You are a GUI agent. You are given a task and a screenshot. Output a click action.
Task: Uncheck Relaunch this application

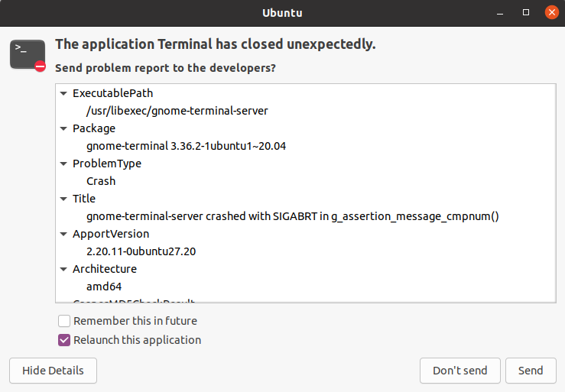(x=65, y=340)
